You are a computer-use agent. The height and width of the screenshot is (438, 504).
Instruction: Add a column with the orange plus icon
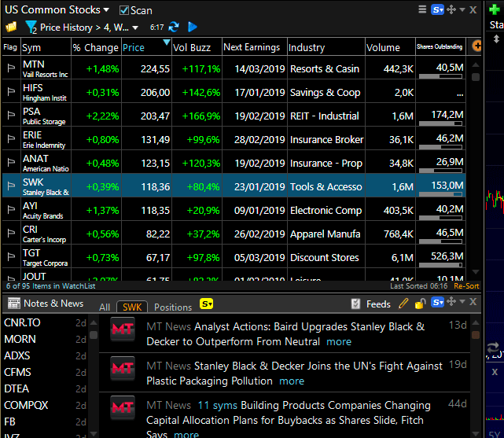click(476, 46)
